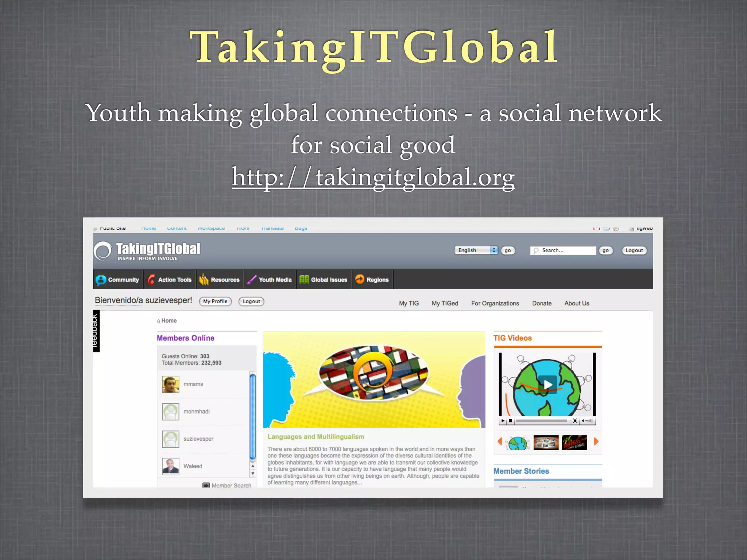Open the English language dropdown

pos(476,250)
